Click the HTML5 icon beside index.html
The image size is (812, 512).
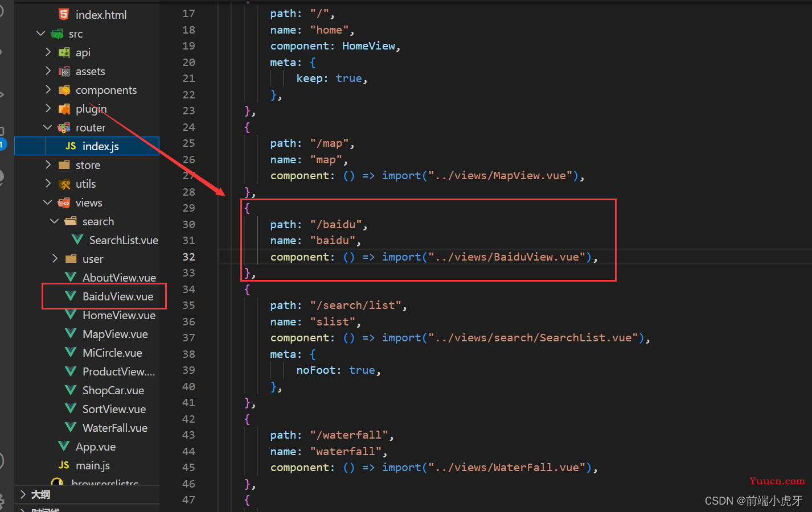tap(64, 14)
